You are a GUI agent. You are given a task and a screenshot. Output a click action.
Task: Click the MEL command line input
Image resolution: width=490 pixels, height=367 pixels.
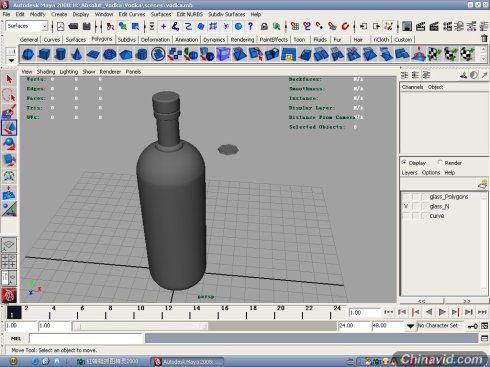(x=86, y=338)
